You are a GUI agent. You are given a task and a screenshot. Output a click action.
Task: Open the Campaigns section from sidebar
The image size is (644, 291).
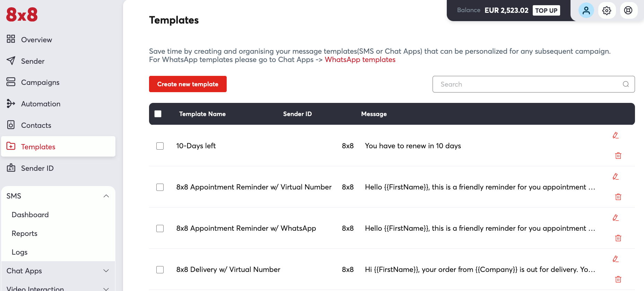[x=11, y=82]
